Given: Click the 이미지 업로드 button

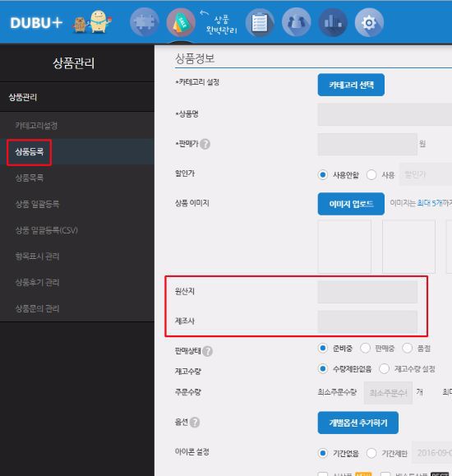Looking at the screenshot, I should click(351, 204).
